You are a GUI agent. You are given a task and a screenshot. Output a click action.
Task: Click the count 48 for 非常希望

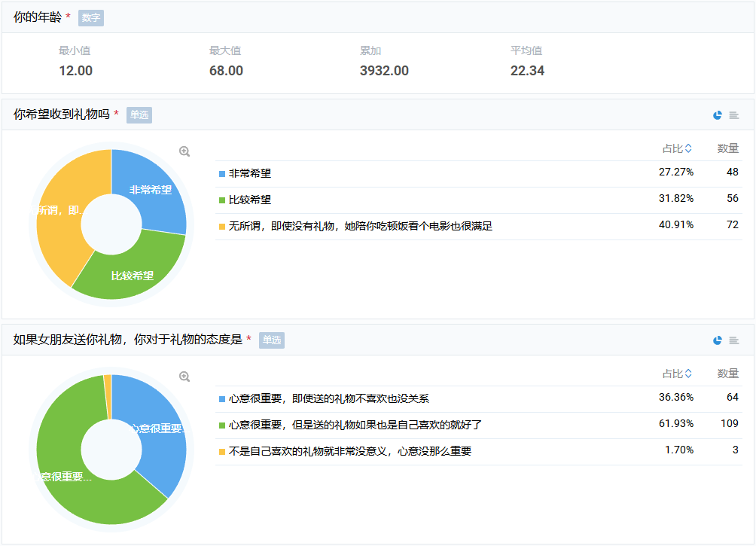click(x=733, y=172)
